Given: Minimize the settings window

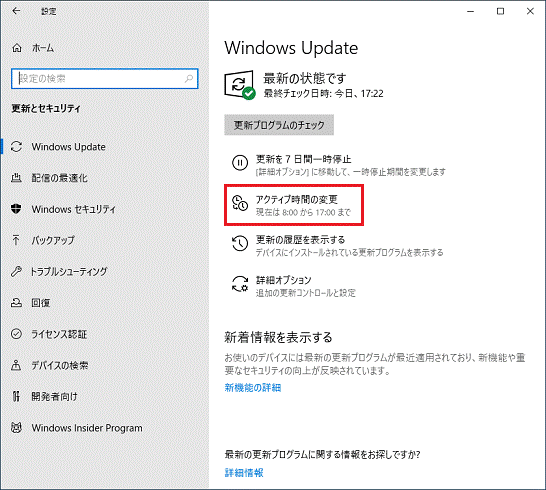Looking at the screenshot, I should point(471,11).
